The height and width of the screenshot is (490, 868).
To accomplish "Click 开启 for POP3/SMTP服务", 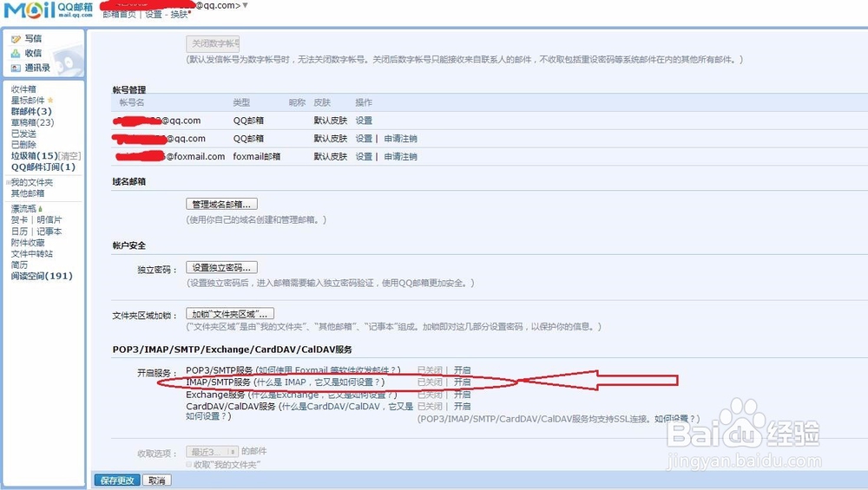I will point(463,370).
